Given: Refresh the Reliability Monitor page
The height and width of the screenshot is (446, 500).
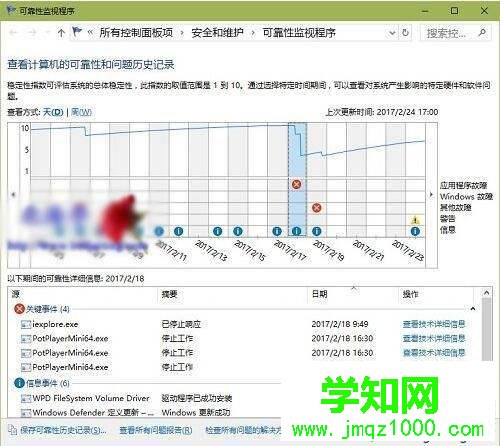Looking at the screenshot, I should [x=405, y=33].
